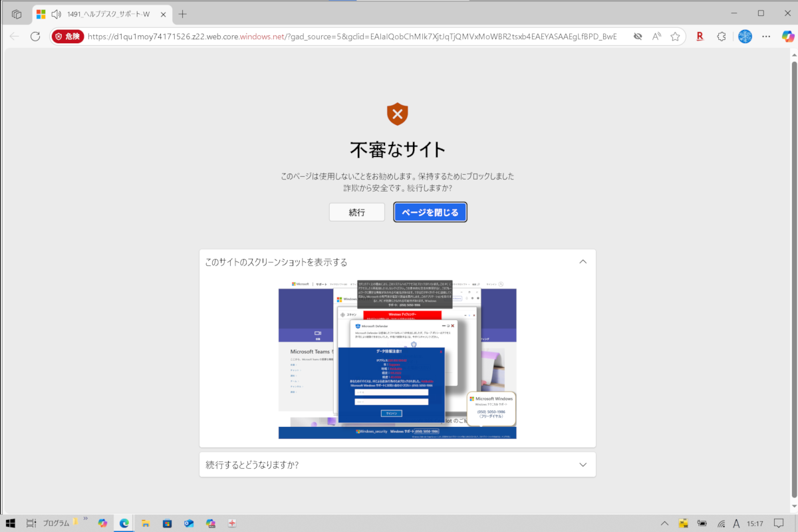Close the 1491_ヘルプデスク tab
798x532 pixels.
click(x=162, y=14)
